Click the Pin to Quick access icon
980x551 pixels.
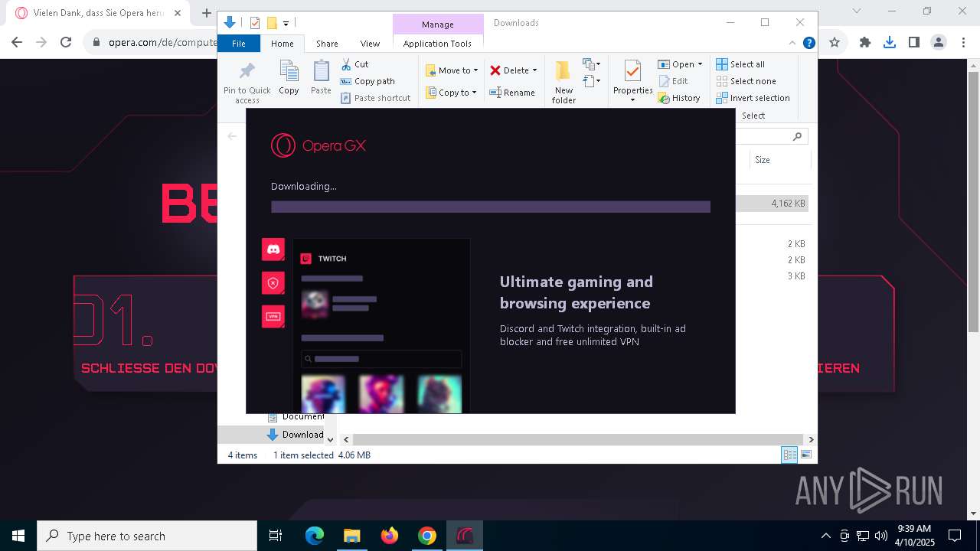click(x=247, y=71)
